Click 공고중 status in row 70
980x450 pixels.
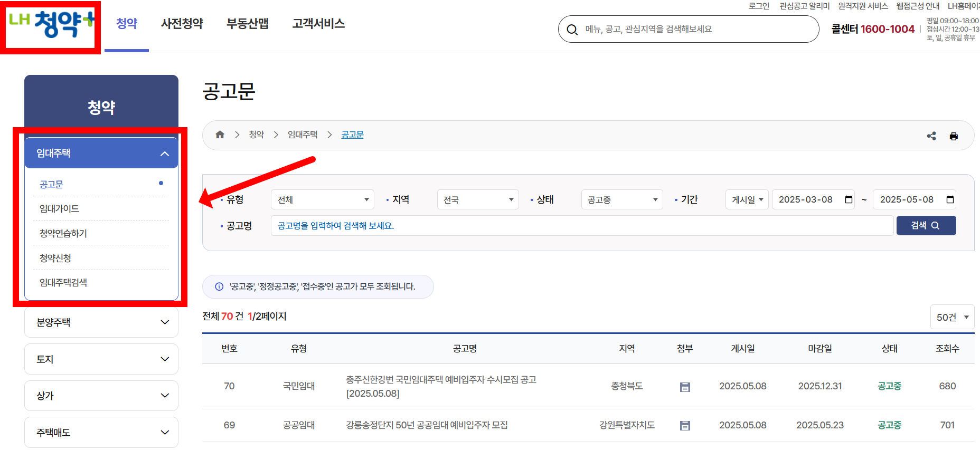click(889, 386)
